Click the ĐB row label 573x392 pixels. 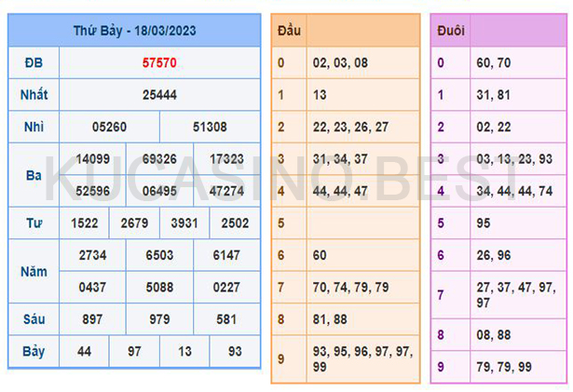pos(34,63)
